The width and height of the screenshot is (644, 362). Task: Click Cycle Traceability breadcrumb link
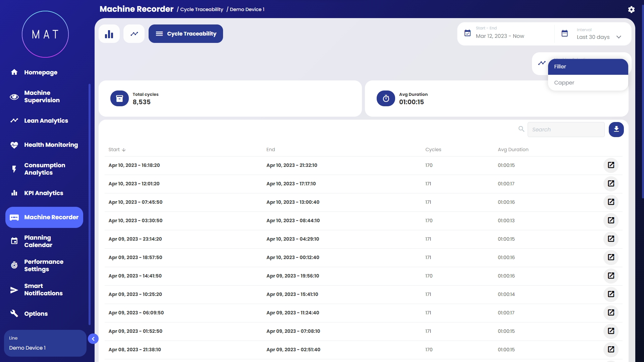tap(202, 9)
